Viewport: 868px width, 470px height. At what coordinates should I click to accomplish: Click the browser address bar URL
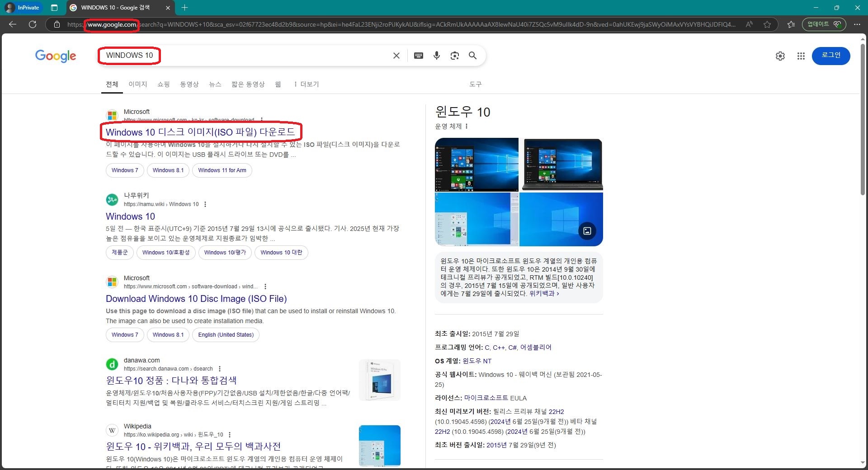point(401,24)
